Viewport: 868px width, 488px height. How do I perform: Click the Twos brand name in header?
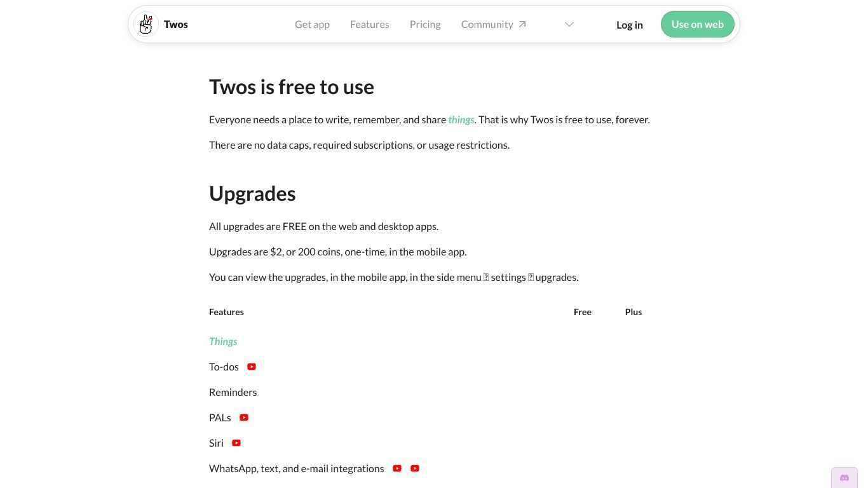point(176,24)
